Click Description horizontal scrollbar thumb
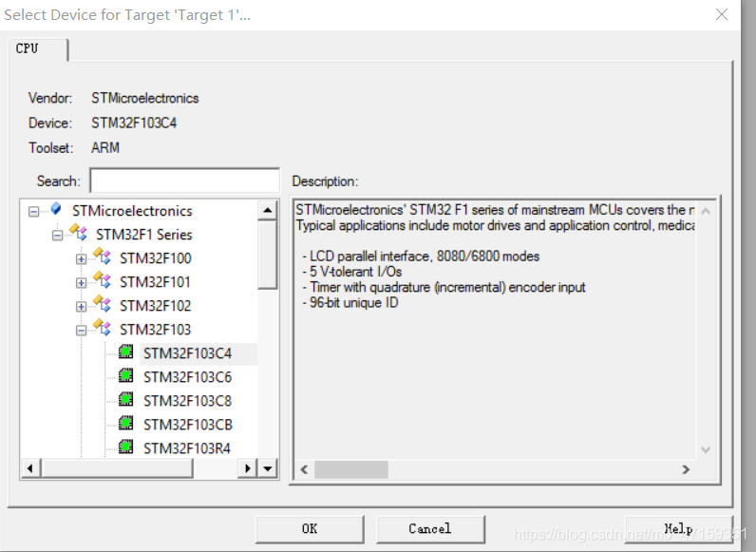756x552 pixels. pyautogui.click(x=351, y=469)
